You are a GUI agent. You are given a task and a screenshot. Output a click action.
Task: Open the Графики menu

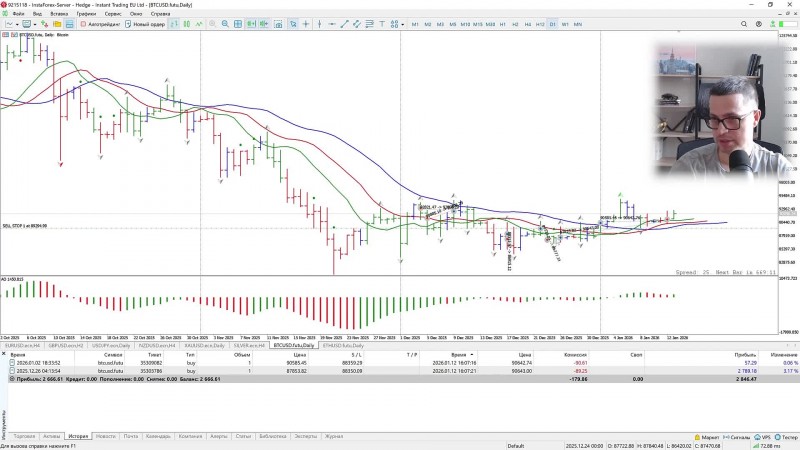click(86, 14)
